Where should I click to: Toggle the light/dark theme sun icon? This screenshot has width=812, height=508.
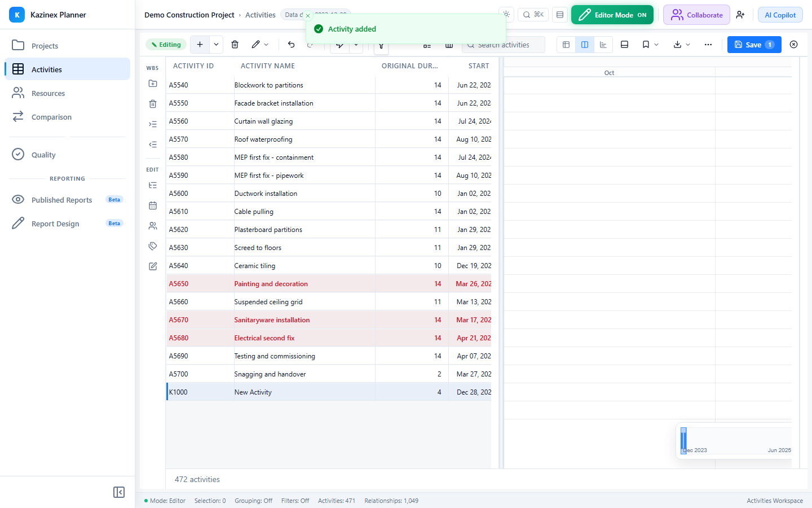(506, 15)
